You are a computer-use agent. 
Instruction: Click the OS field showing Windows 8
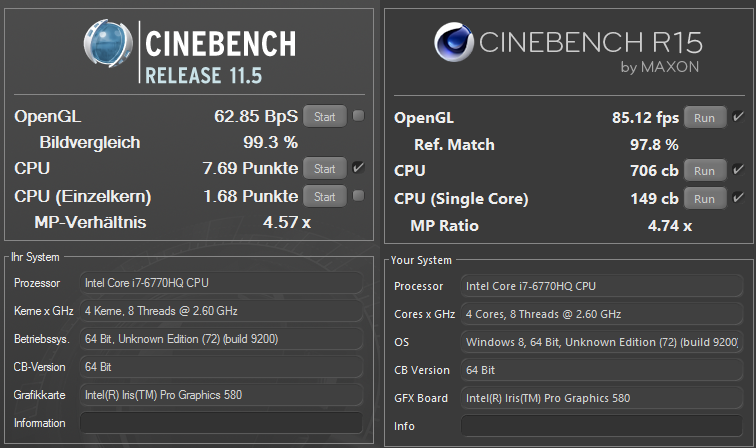coord(602,342)
